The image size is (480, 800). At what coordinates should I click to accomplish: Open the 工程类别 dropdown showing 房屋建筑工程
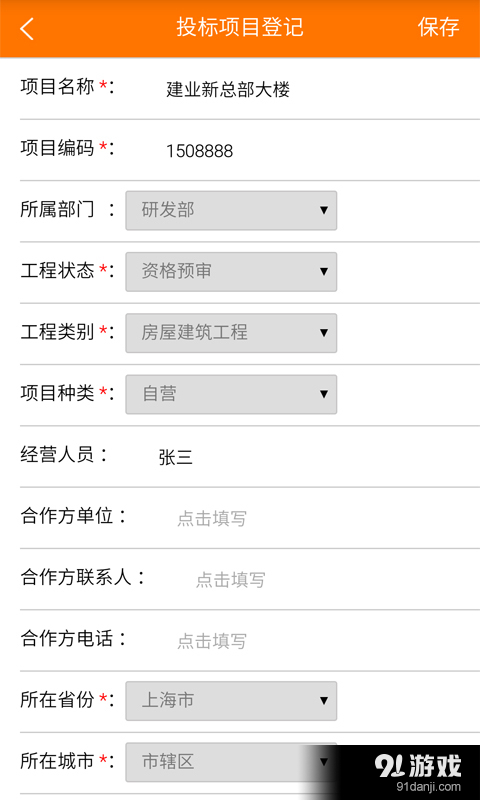[x=231, y=333]
